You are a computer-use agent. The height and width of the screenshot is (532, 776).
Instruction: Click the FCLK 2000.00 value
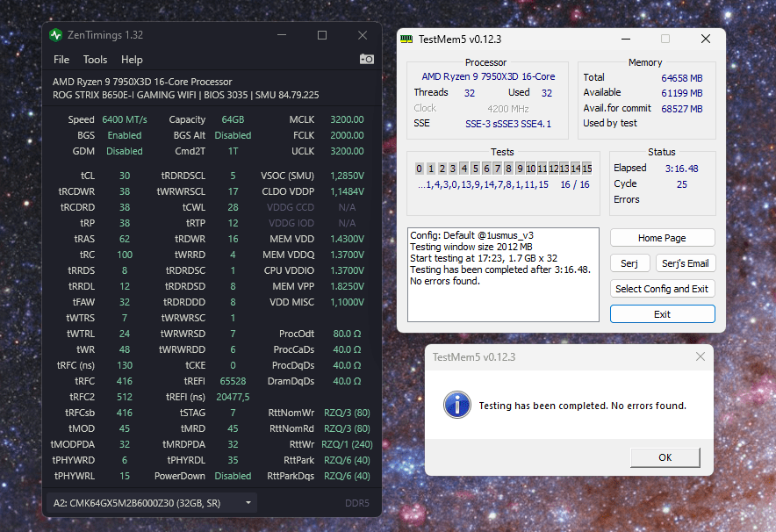(347, 135)
